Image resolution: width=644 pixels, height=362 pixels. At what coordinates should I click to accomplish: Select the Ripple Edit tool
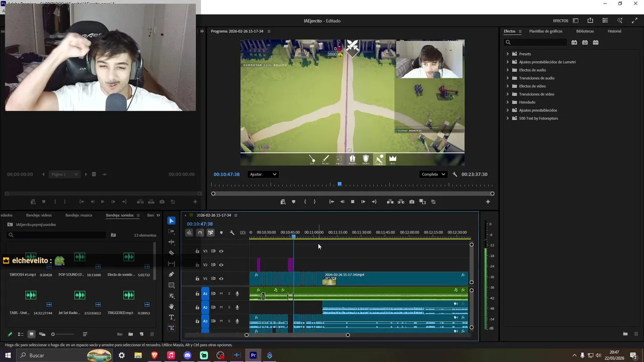click(171, 242)
